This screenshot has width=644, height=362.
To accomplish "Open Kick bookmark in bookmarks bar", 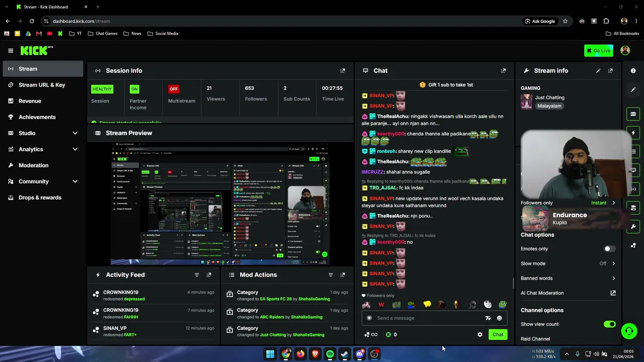I will pyautogui.click(x=60, y=34).
